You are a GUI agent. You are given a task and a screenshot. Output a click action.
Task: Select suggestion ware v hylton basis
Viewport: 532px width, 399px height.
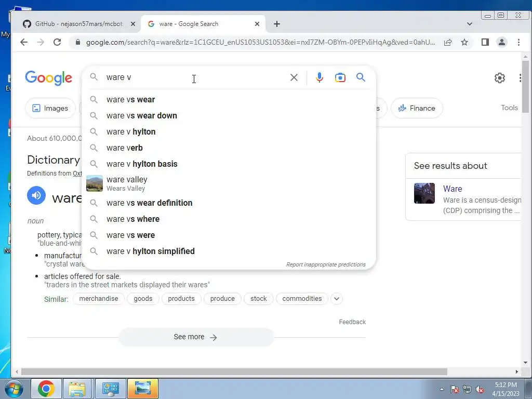click(x=229, y=164)
